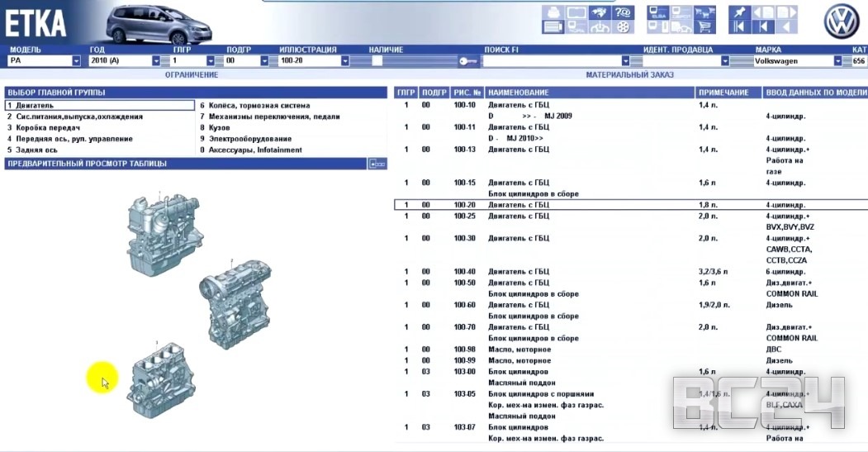Click the printer icon in the toolbar
Screen dimensions: 868x452
(x=553, y=13)
